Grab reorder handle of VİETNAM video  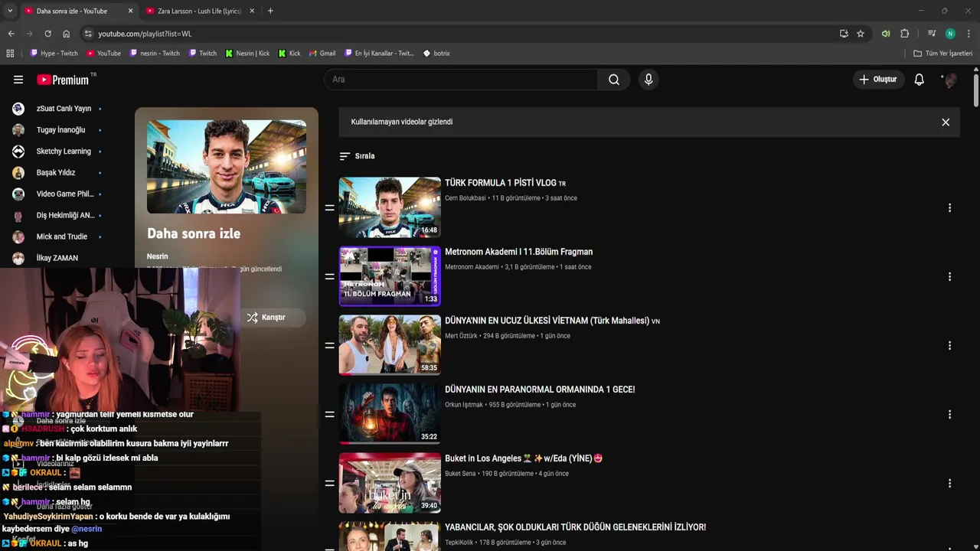coord(329,345)
